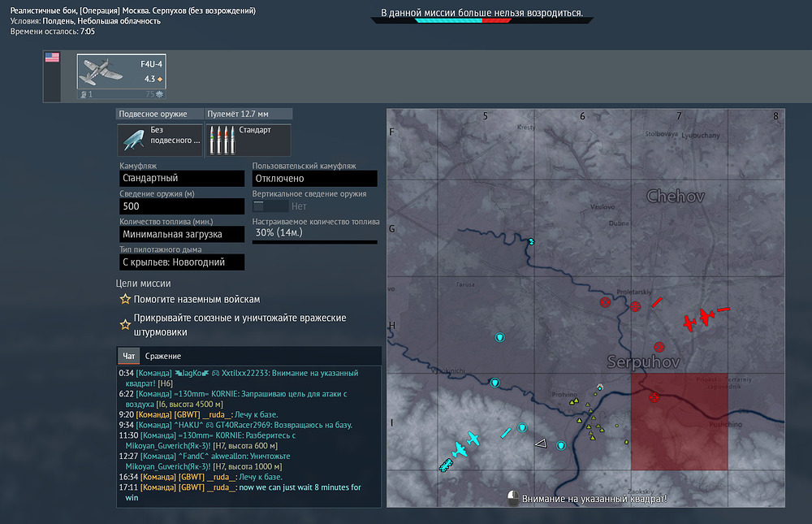The image size is (812, 524).
Task: Click cyan shield beside the white arrow
Action: (x=561, y=446)
